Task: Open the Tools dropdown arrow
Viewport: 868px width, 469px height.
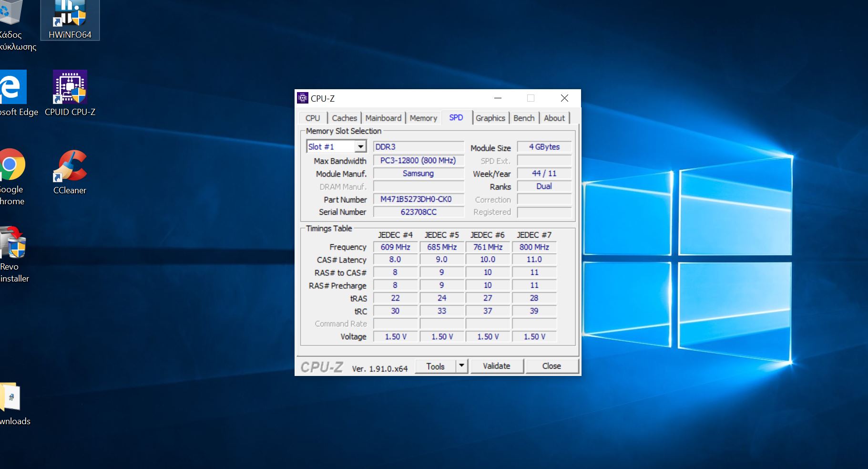Action: (x=461, y=366)
